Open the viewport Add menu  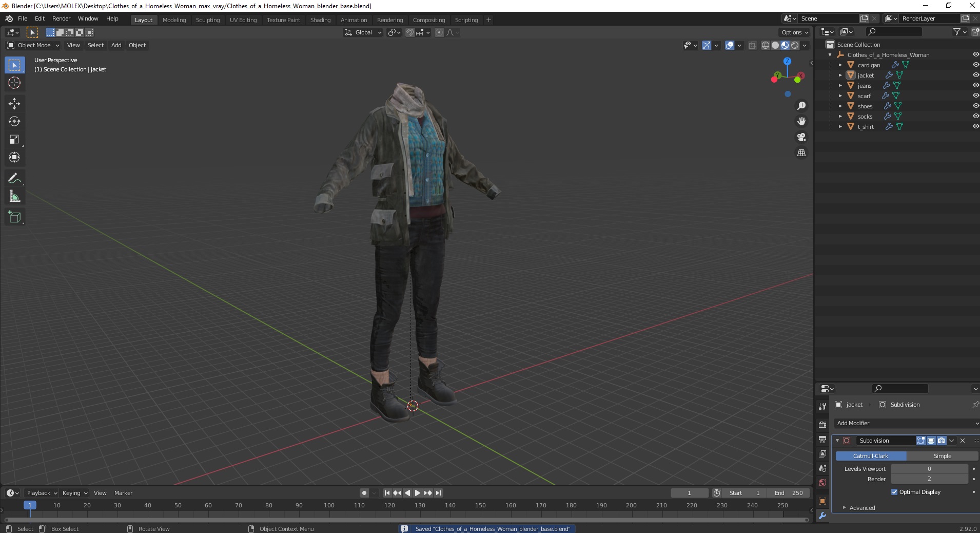click(x=116, y=45)
